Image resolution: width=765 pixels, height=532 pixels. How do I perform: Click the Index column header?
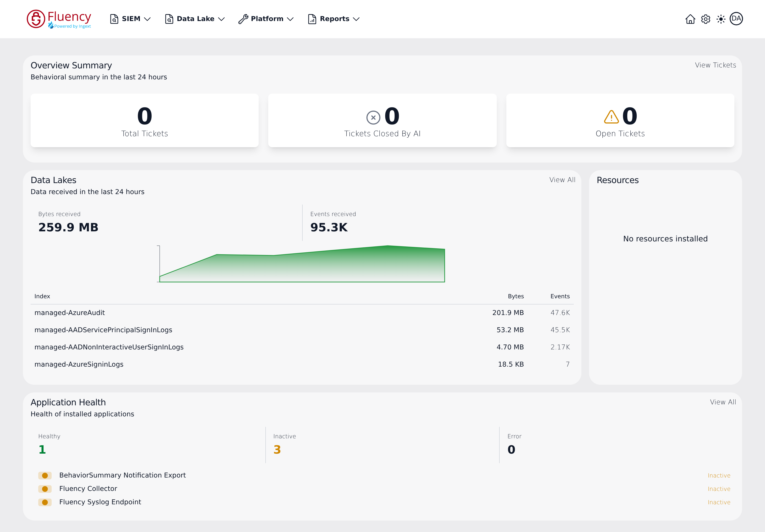pyautogui.click(x=42, y=296)
